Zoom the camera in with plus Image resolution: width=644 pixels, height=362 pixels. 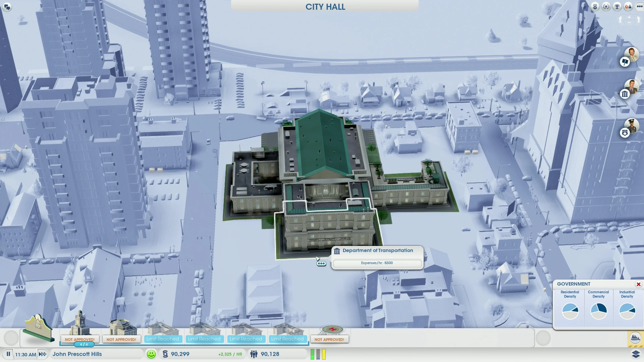[629, 17]
